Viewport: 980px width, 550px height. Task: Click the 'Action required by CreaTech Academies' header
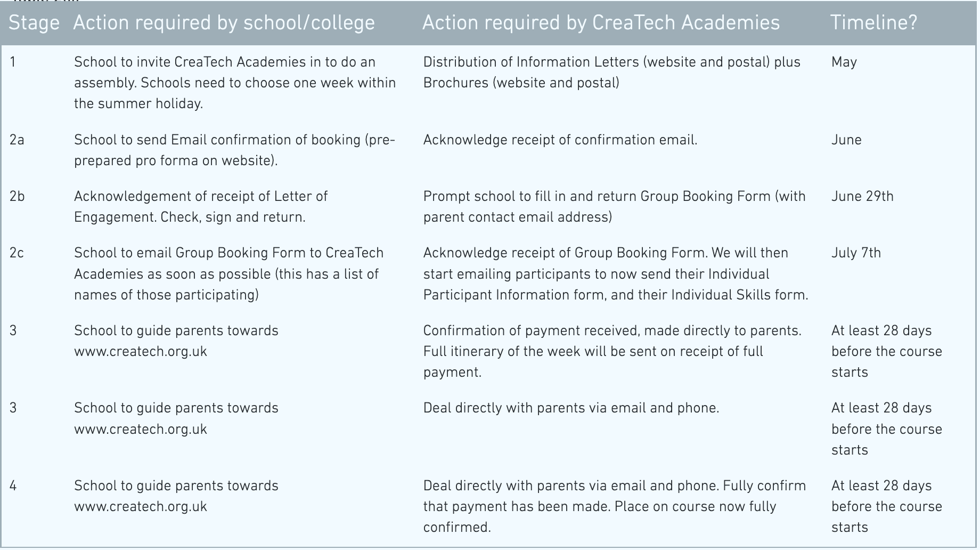pyautogui.click(x=601, y=23)
